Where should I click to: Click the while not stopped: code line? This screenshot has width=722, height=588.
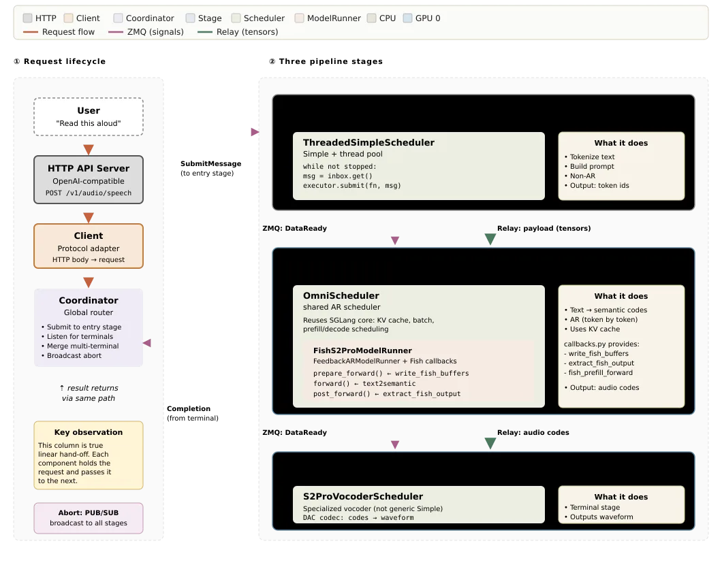click(x=339, y=166)
